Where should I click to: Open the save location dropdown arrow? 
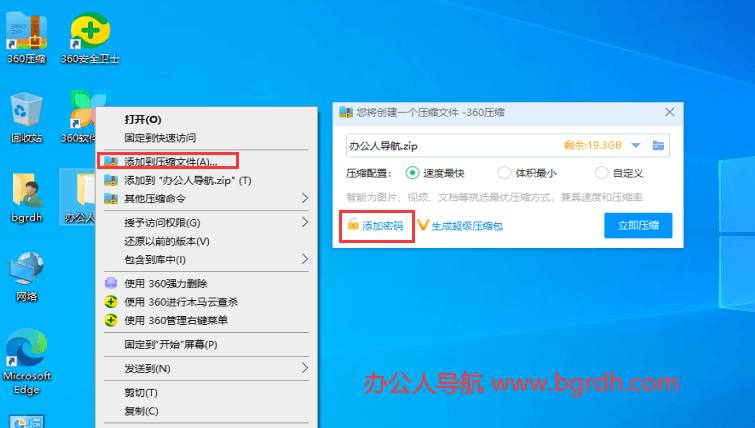pyautogui.click(x=636, y=145)
